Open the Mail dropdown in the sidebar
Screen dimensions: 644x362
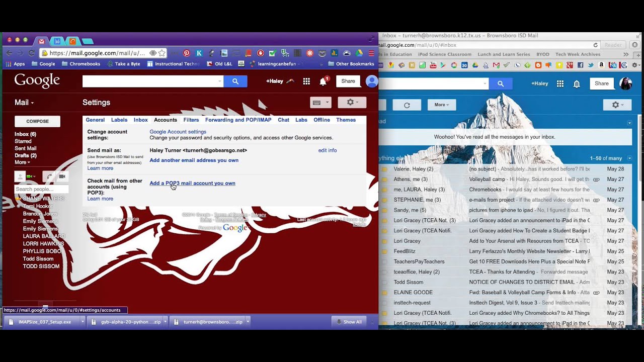coord(24,102)
